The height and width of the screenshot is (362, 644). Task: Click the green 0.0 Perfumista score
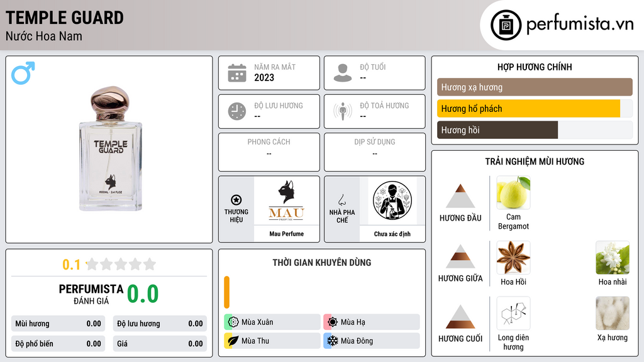pyautogui.click(x=143, y=293)
